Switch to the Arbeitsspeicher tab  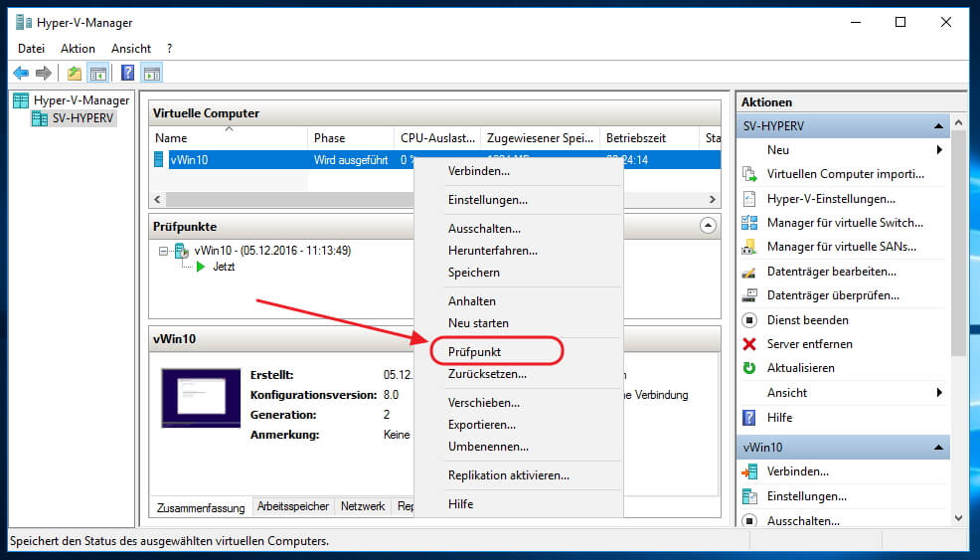point(293,506)
